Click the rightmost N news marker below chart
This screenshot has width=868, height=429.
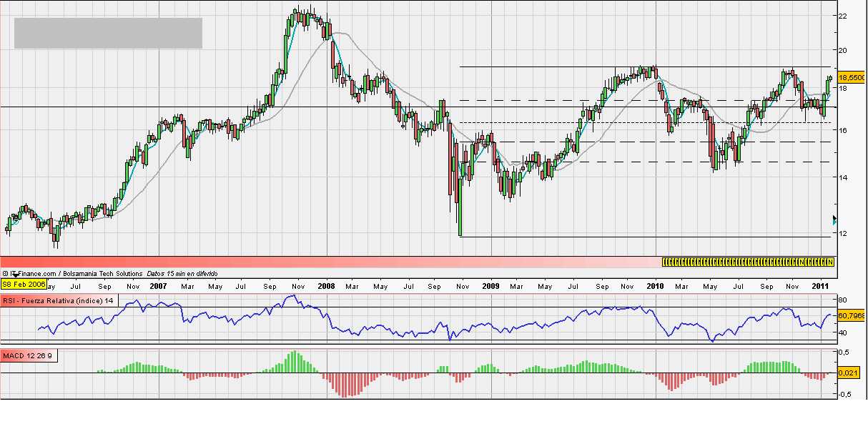pos(831,262)
